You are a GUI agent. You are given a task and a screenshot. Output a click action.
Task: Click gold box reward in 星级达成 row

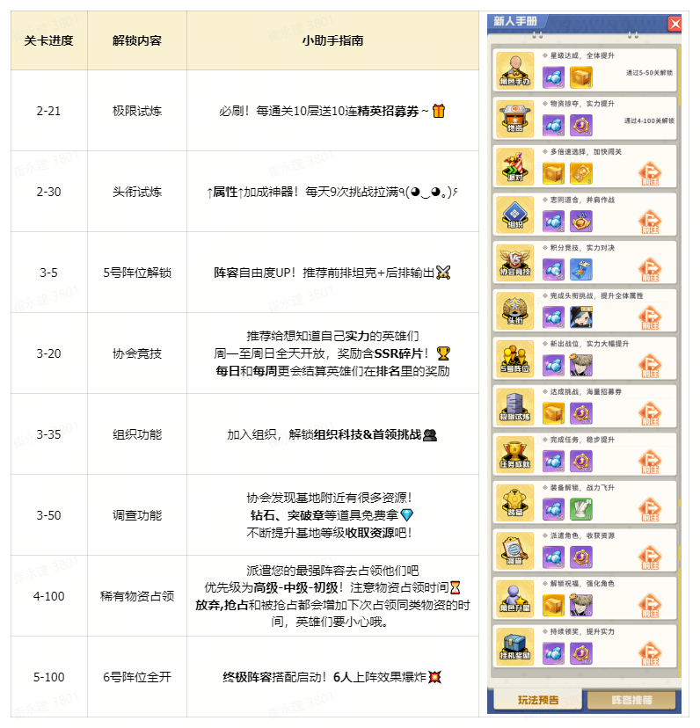581,77
